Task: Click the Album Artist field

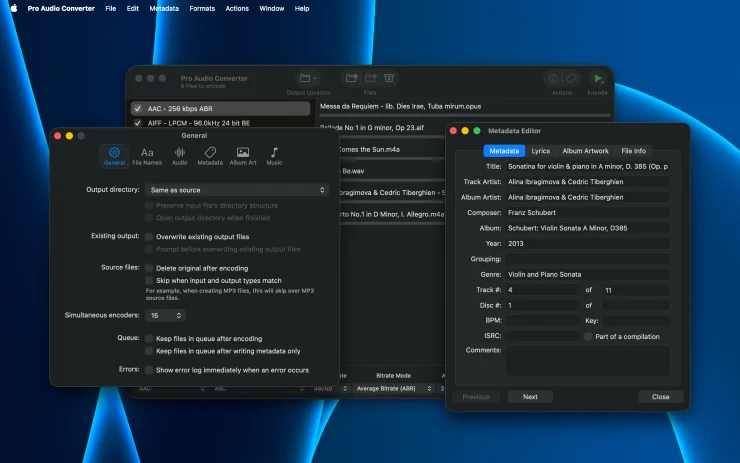Action: click(x=588, y=197)
